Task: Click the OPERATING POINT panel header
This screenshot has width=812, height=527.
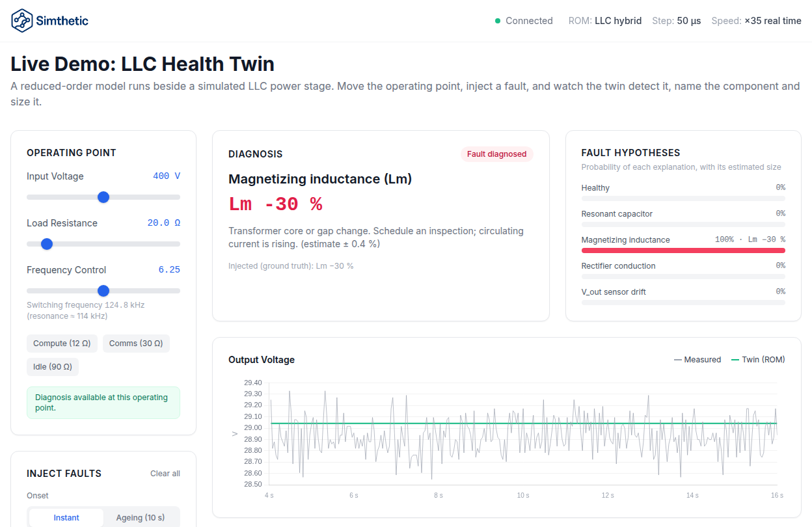Action: coord(72,153)
